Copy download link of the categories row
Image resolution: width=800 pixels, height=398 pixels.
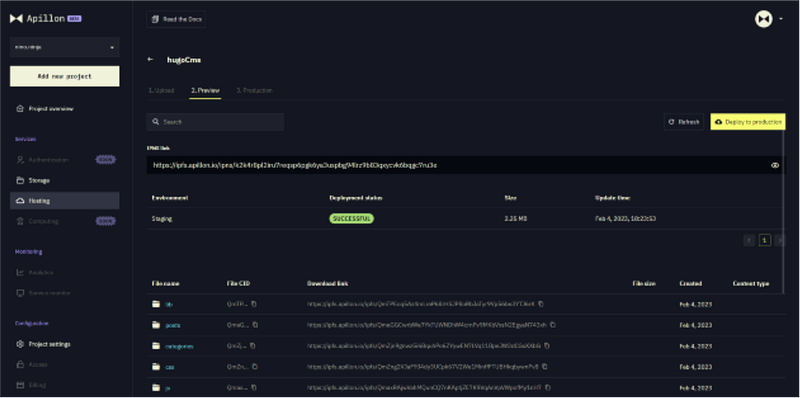[x=547, y=345]
